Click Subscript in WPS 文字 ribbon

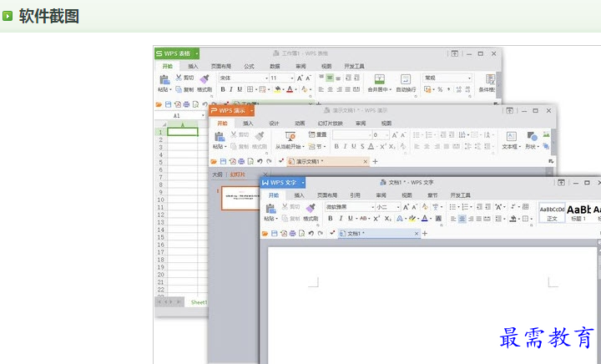(388, 219)
